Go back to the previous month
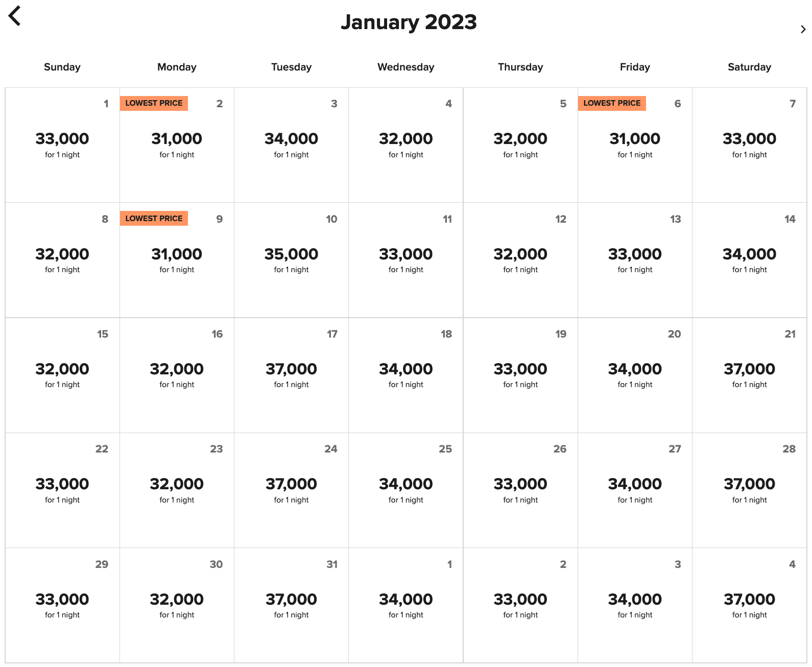 15,16
